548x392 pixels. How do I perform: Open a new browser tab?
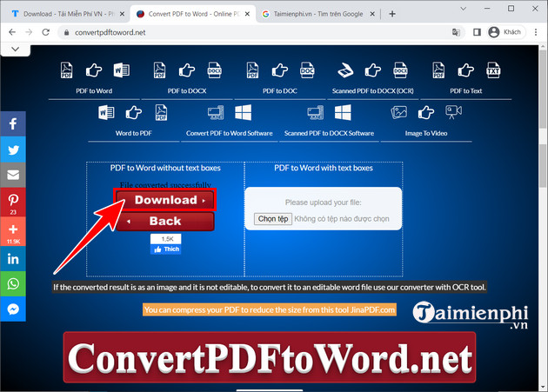click(x=392, y=14)
